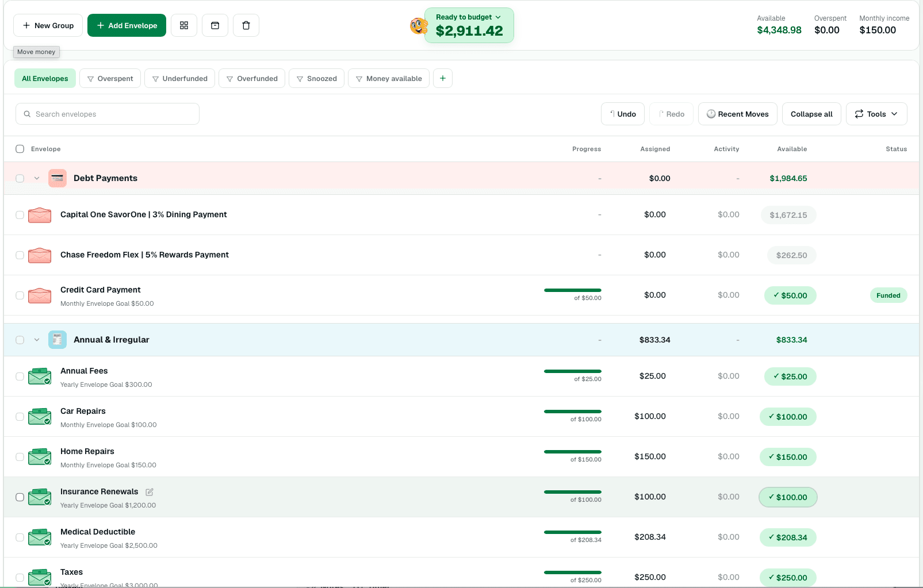Image resolution: width=923 pixels, height=588 pixels.
Task: Open the Tools dropdown menu
Action: (x=876, y=114)
